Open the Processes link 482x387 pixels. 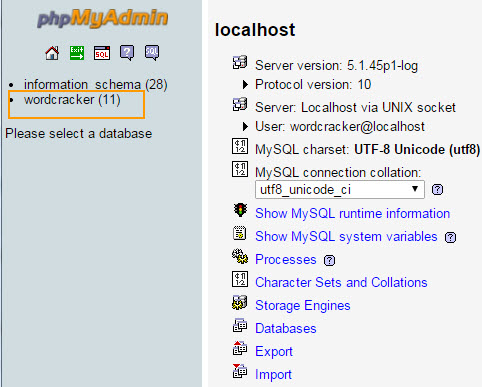(286, 259)
